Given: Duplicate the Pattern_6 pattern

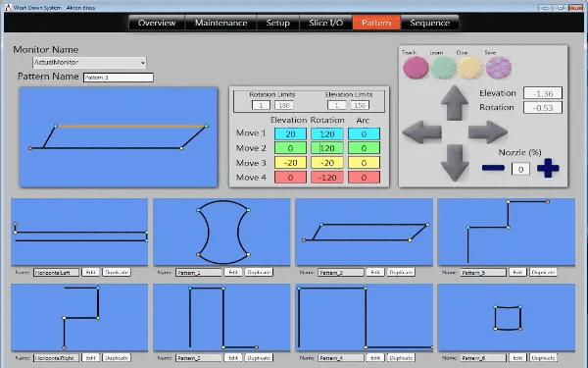Looking at the screenshot, I should click(x=543, y=358).
